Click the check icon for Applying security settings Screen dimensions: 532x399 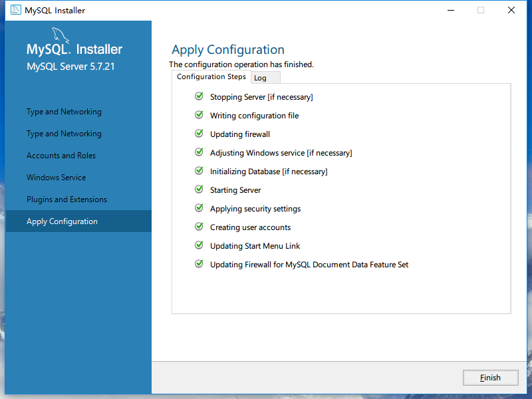(199, 208)
